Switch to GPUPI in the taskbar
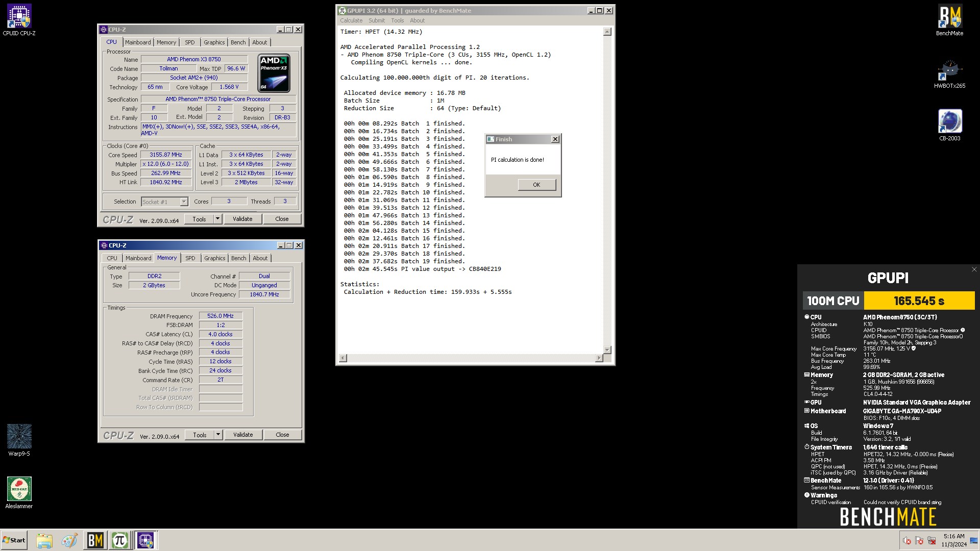 tap(120, 540)
